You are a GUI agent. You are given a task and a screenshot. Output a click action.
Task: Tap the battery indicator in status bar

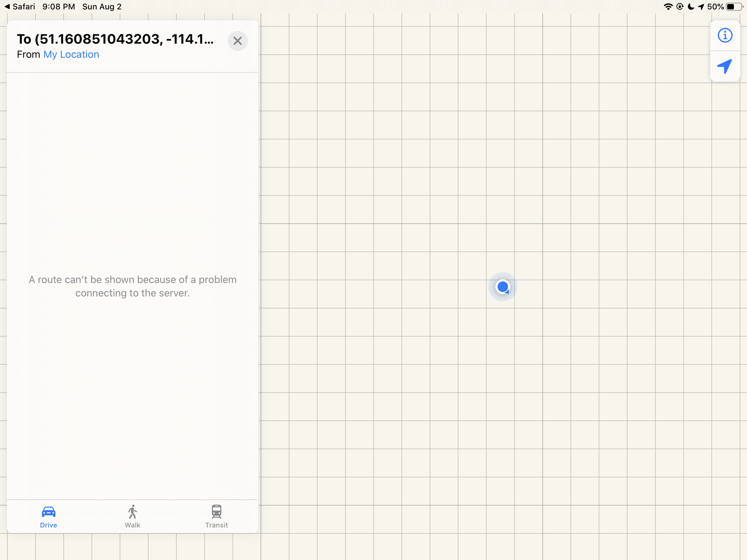734,7
